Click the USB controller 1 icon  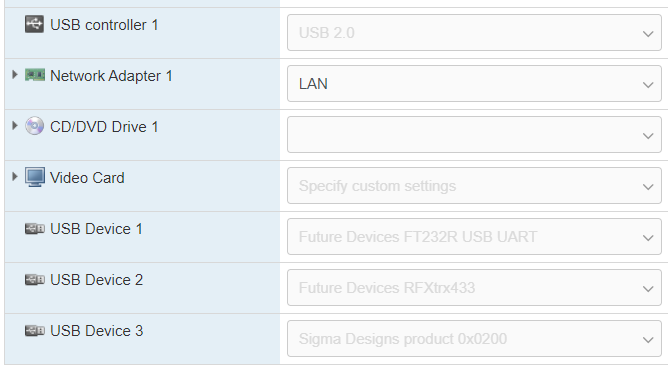click(x=34, y=24)
